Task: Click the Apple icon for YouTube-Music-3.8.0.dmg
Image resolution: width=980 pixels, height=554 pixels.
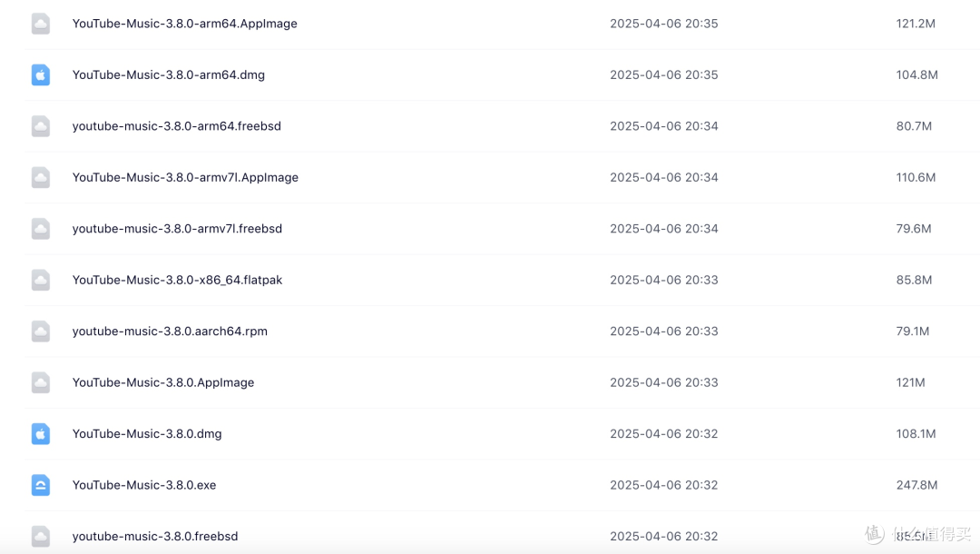Action: click(x=41, y=434)
